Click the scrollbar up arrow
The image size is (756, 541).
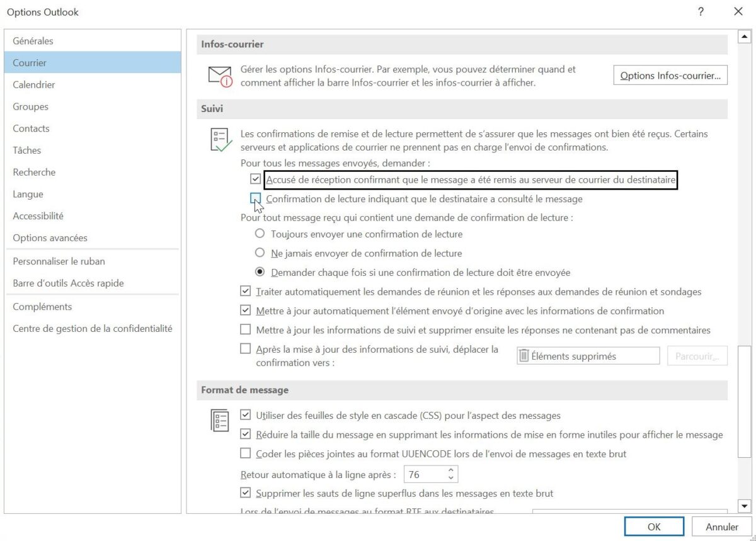743,36
